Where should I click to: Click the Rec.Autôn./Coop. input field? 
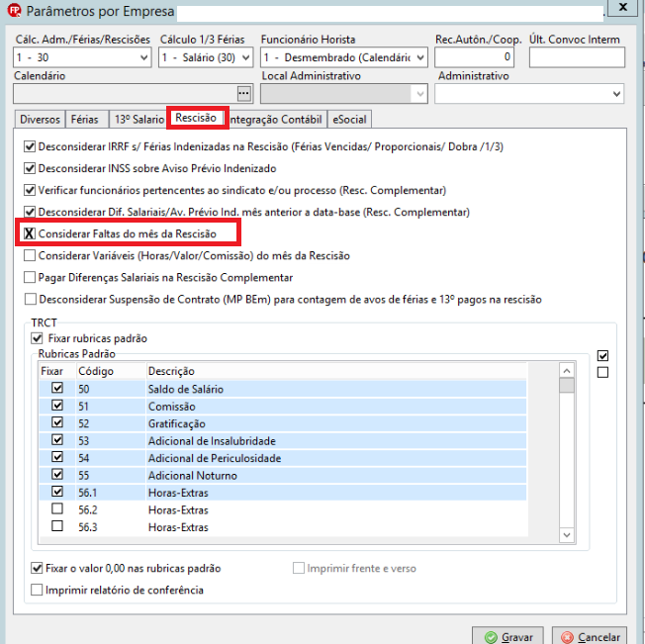click(x=474, y=57)
